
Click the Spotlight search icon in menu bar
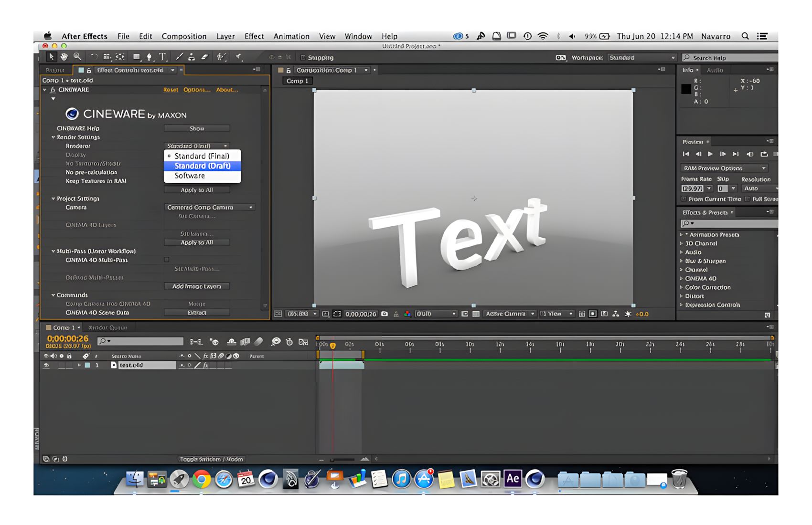(745, 36)
